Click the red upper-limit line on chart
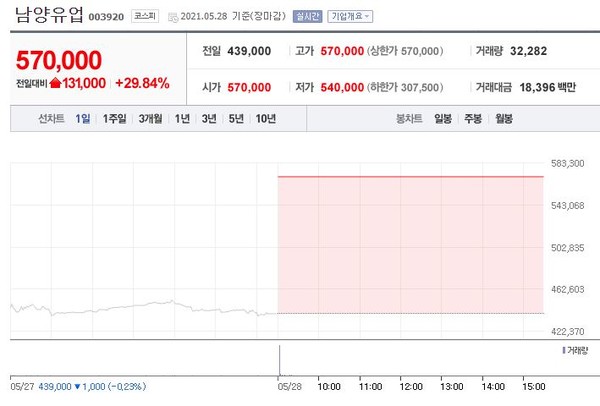Image resolution: width=600 pixels, height=406 pixels. click(x=410, y=176)
